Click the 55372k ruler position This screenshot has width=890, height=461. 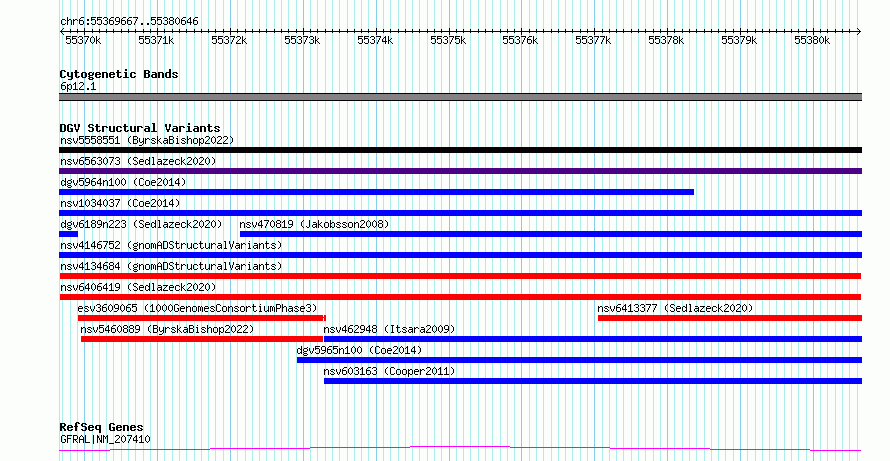pyautogui.click(x=229, y=40)
